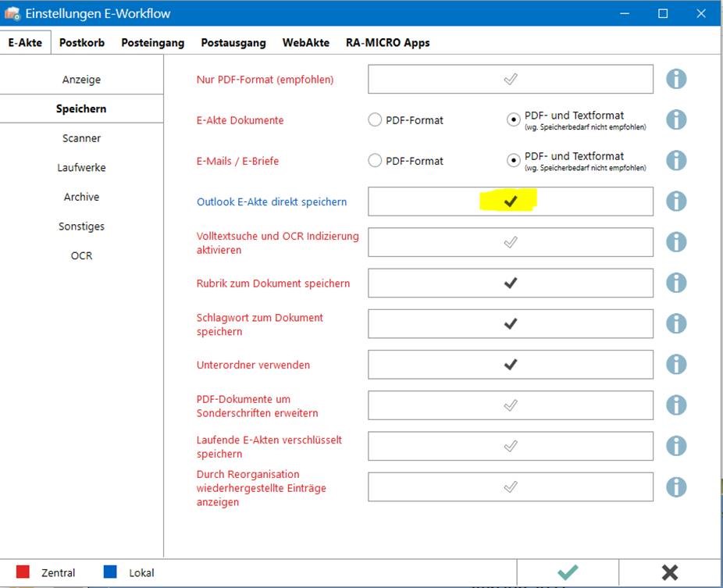Click the Rubrik zum Dokument speichern label
Image resolution: width=723 pixels, height=588 pixels.
[x=273, y=283]
